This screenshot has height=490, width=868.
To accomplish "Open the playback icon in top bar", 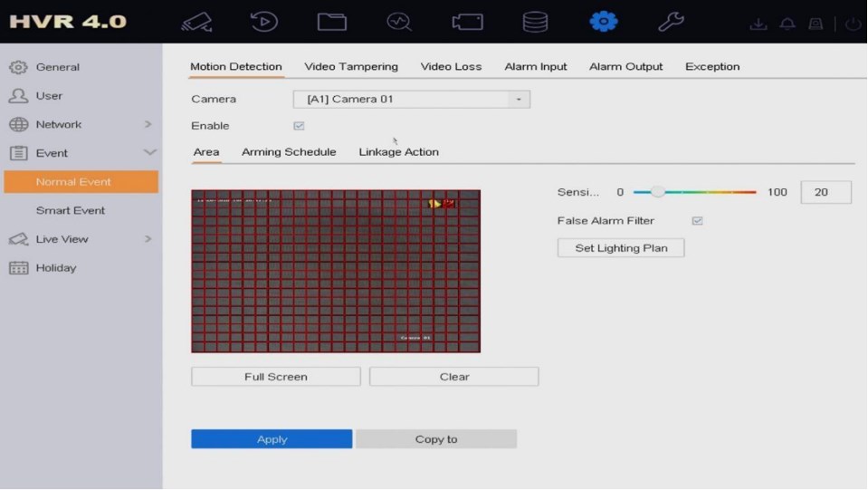I will coord(264,22).
